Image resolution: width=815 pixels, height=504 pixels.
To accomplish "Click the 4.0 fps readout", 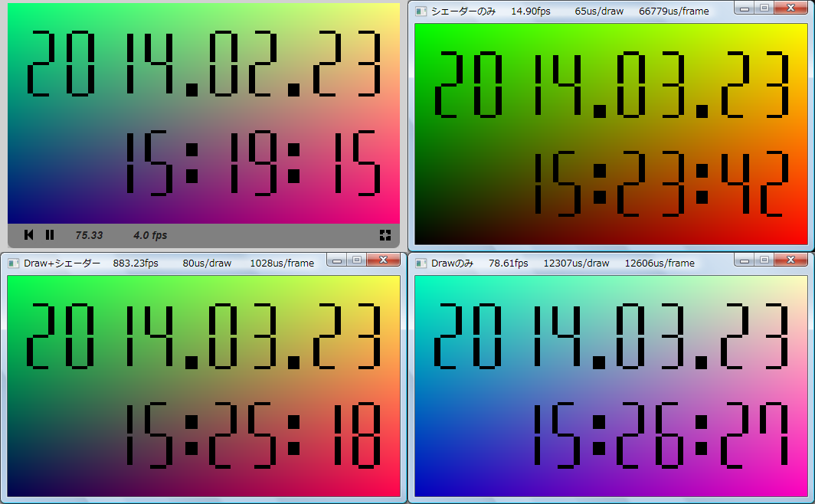I will click(x=150, y=235).
